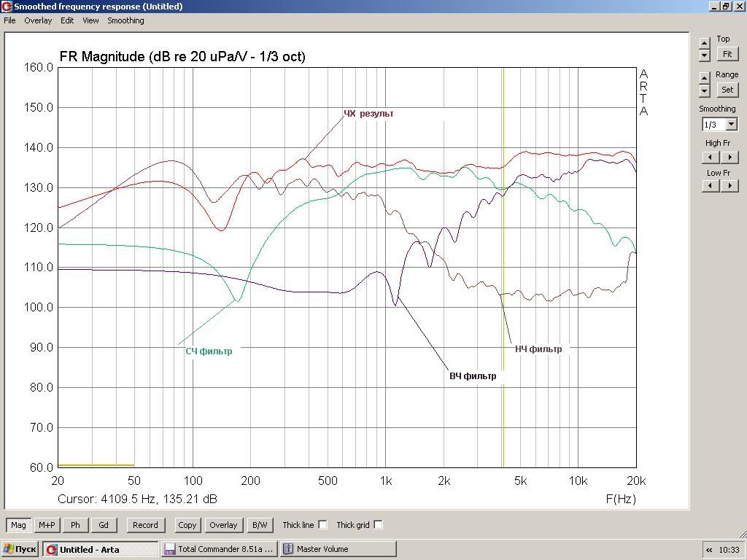This screenshot has height=560, width=747.
Task: Switch to Total Commander in taskbar
Action: pyautogui.click(x=220, y=549)
